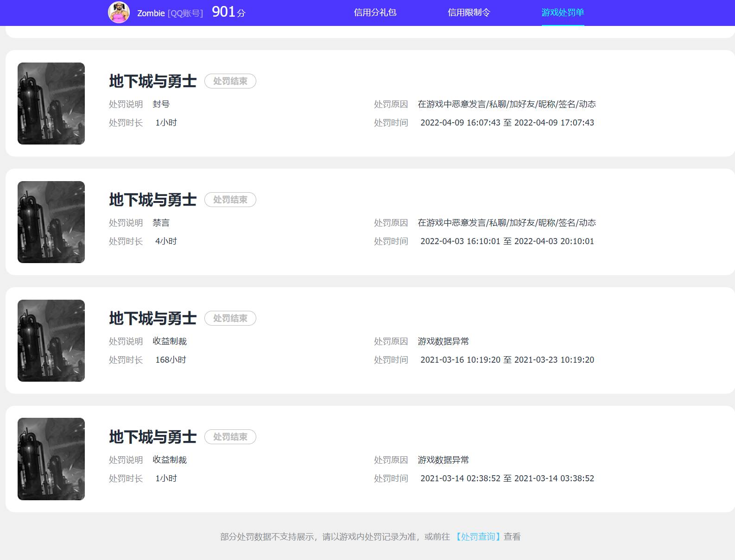Click 1小时 duration in the 2021-03-14 record
The width and height of the screenshot is (735, 560).
point(166,478)
